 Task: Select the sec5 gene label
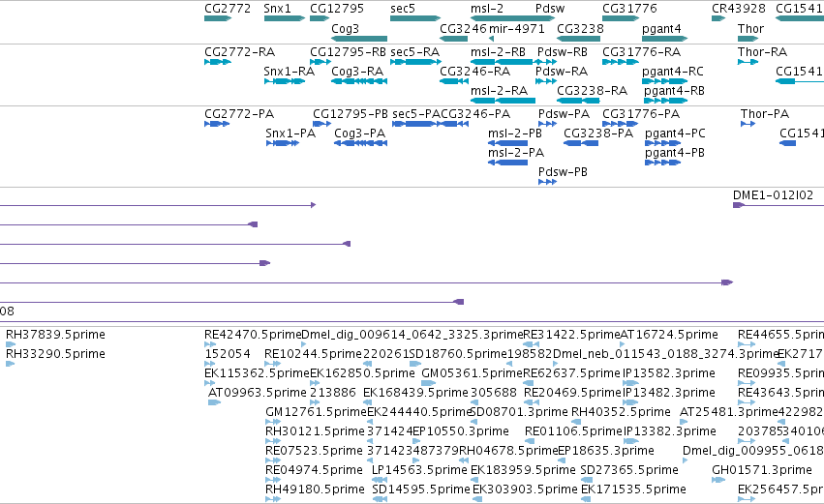point(403,9)
